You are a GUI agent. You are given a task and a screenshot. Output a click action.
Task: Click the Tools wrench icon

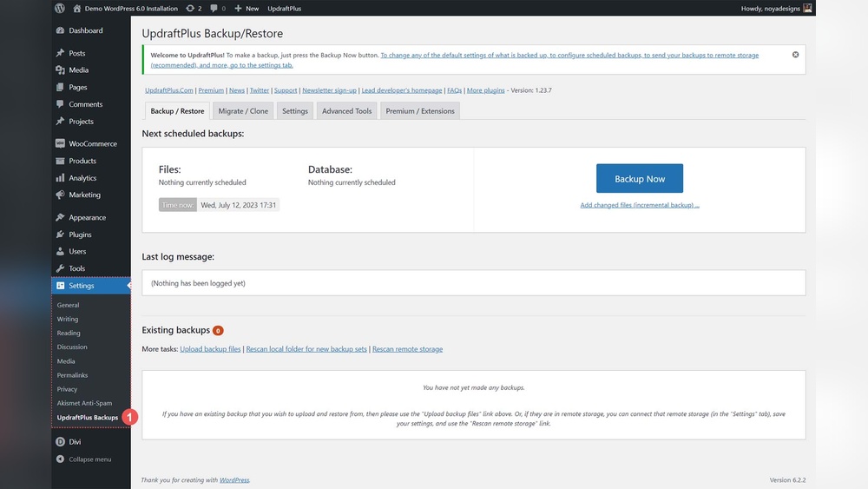(61, 268)
